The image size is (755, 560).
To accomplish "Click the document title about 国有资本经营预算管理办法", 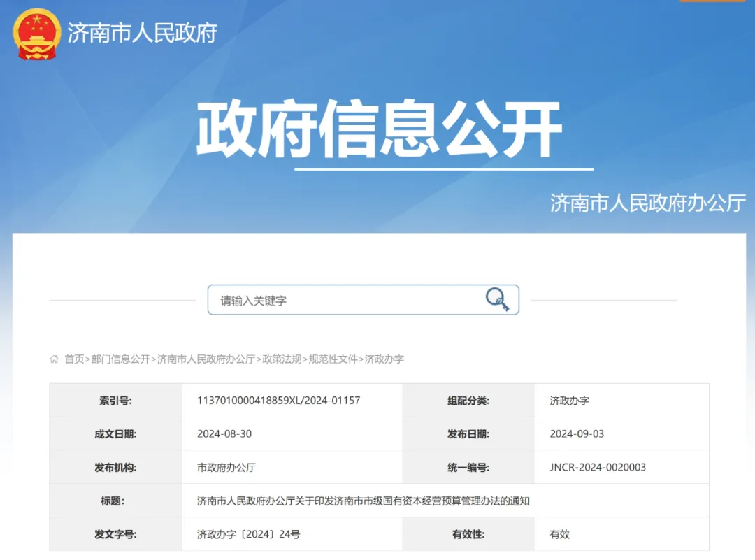I will 364,501.
